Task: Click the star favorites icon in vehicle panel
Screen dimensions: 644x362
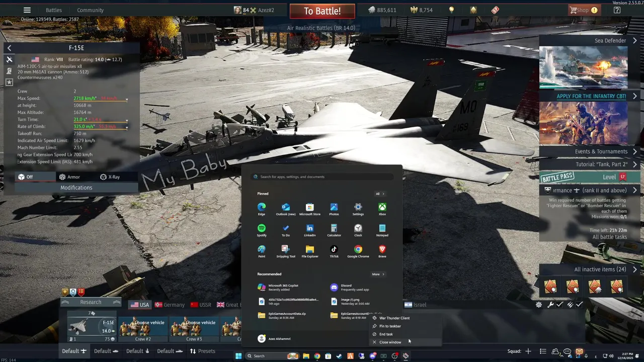Action: tap(9, 82)
